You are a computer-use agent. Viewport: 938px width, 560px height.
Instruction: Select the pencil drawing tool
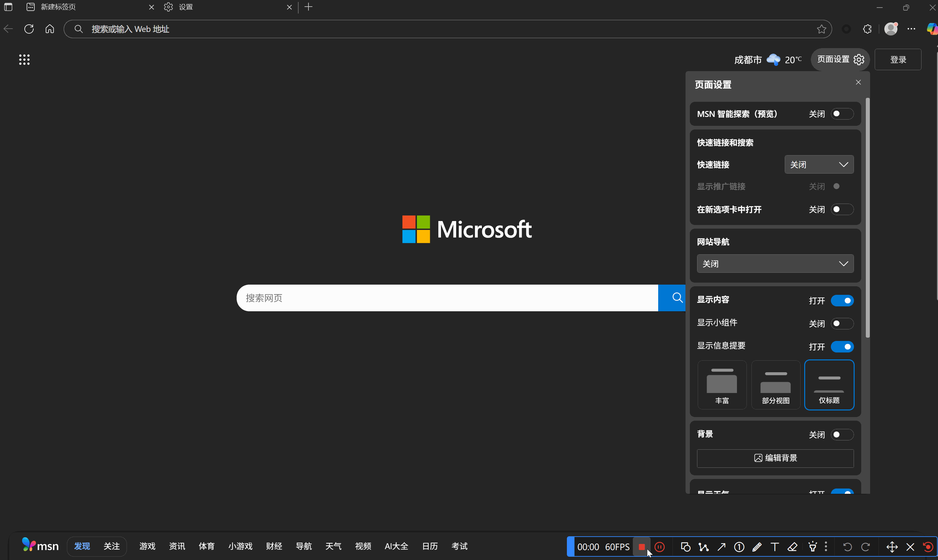757,547
